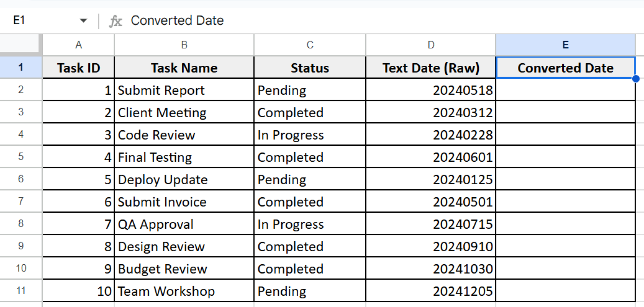
Task: Open the name box dropdown arrow
Action: click(83, 20)
